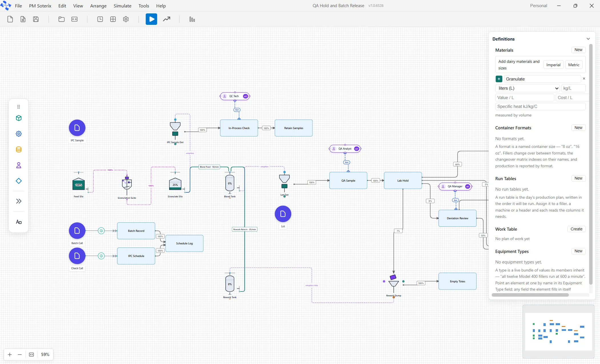
Task: Open a folder using the toolbar folder icon
Action: click(61, 19)
